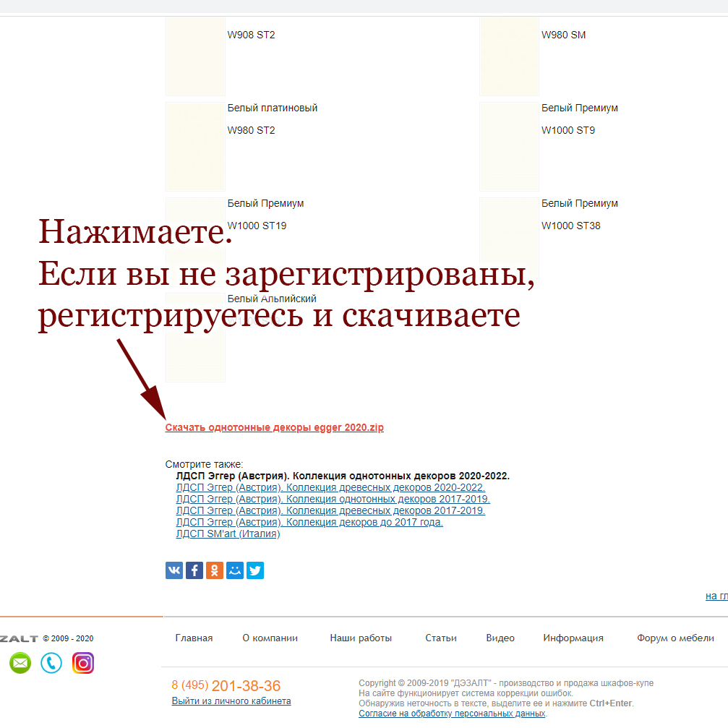
Task: Open древесных декоров 2020-2022 collection link
Action: (330, 488)
